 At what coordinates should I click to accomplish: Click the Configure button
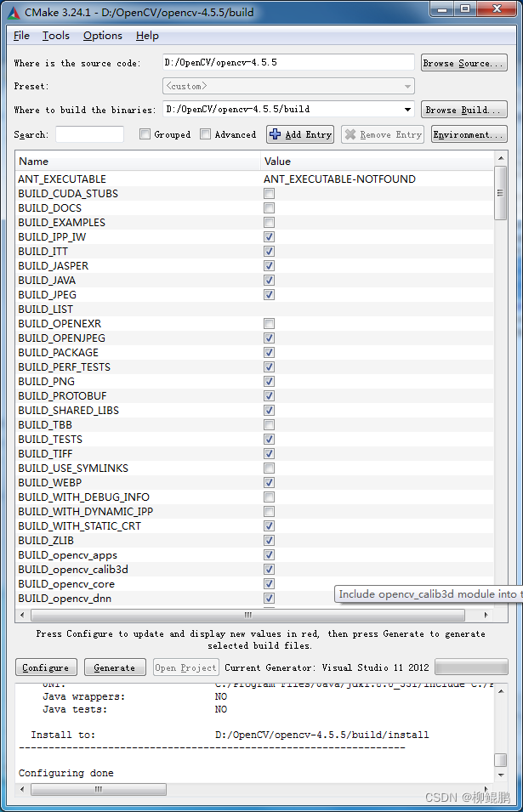pos(46,667)
